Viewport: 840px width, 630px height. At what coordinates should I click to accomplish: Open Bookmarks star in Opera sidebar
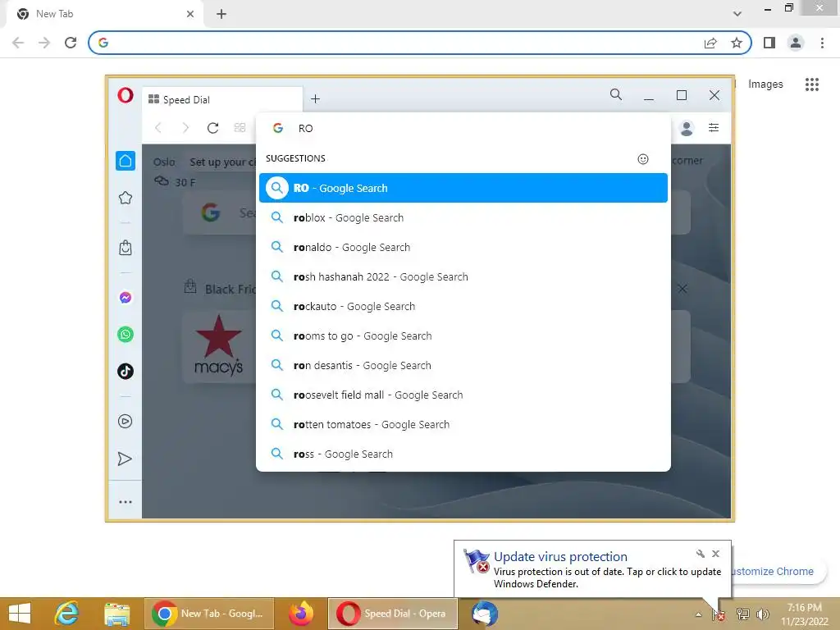point(126,198)
